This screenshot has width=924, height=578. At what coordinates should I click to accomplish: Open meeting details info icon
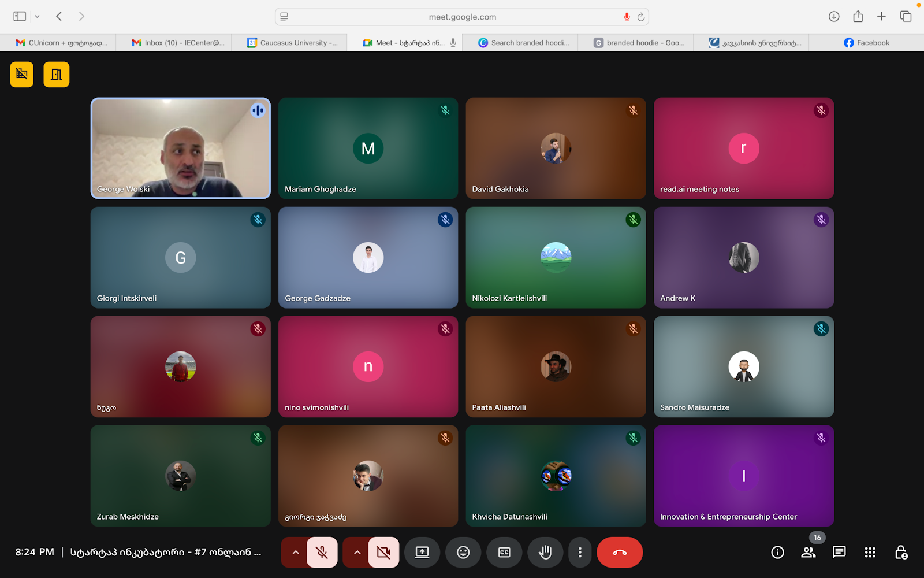click(x=777, y=553)
